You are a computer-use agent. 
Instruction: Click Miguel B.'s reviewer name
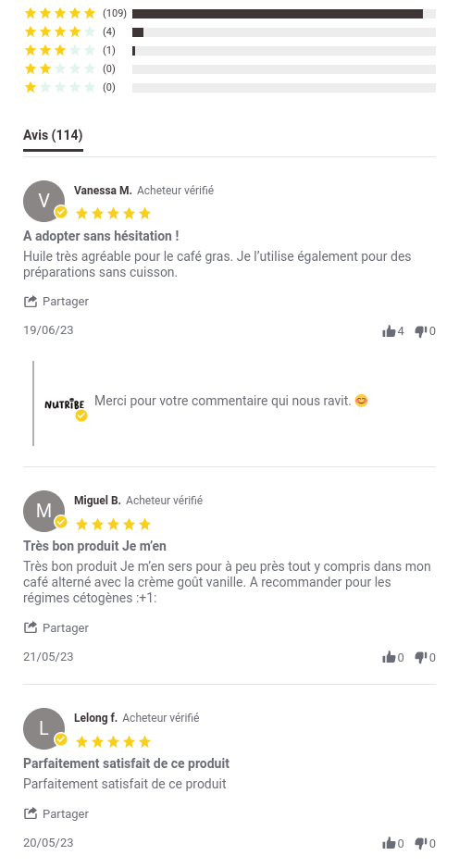(x=97, y=501)
